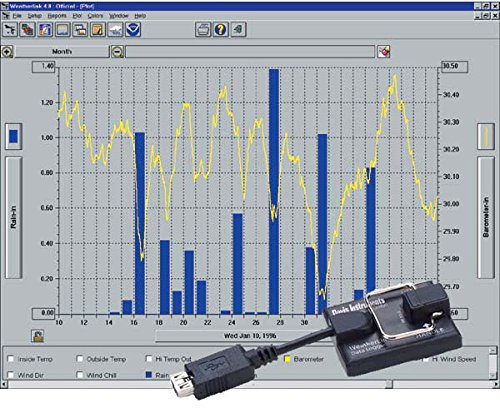Zoom in with the plus magnifier icon
This screenshot has height=408, width=500.
[x=7, y=52]
